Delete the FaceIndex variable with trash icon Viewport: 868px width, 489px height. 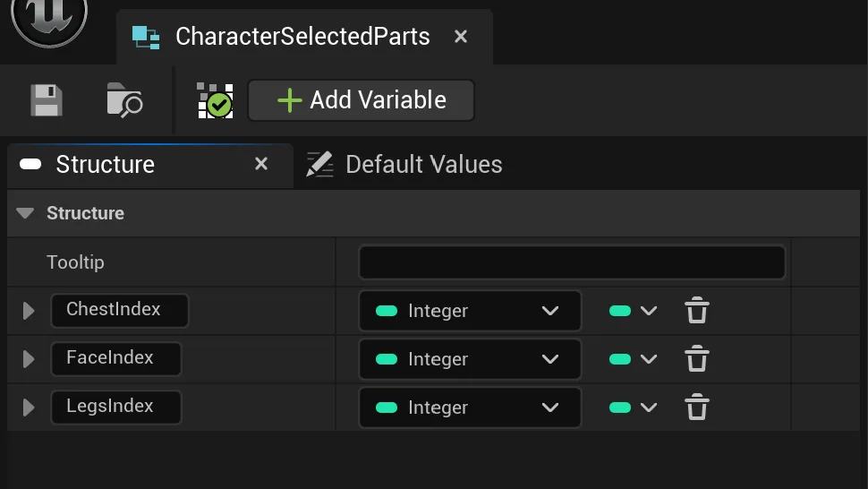pos(696,359)
